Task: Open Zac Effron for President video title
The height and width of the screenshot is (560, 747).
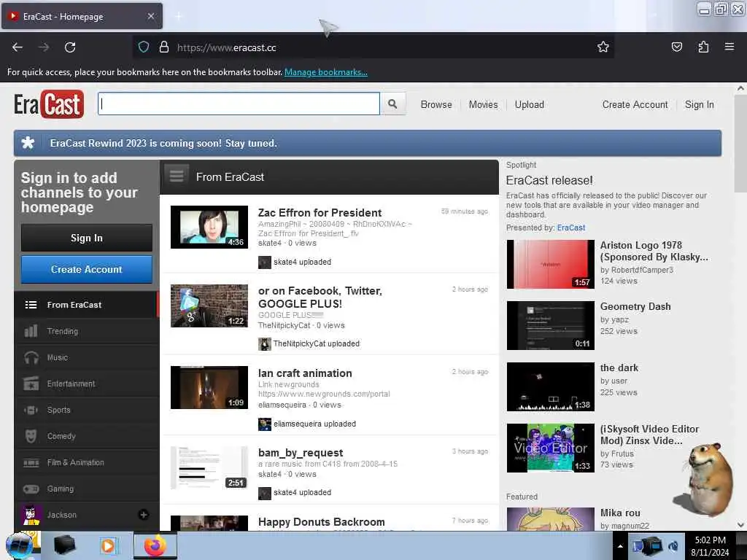Action: tap(320, 212)
